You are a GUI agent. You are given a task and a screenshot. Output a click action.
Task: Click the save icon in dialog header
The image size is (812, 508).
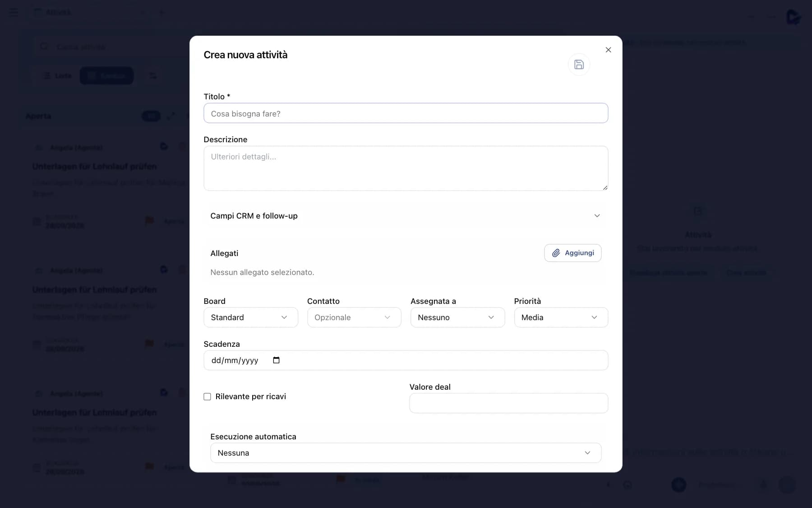(x=579, y=65)
